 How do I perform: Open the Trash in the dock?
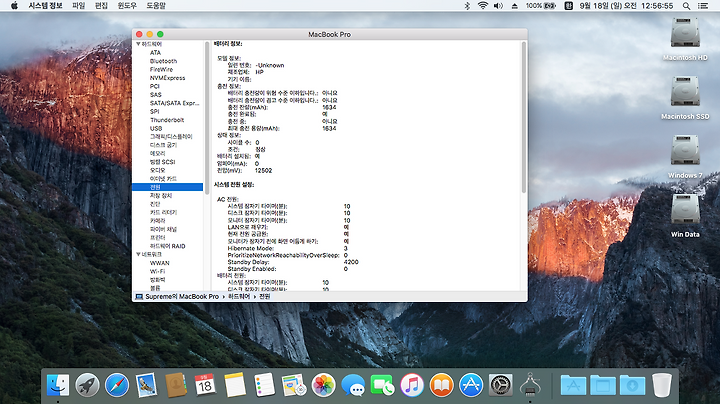tap(662, 385)
